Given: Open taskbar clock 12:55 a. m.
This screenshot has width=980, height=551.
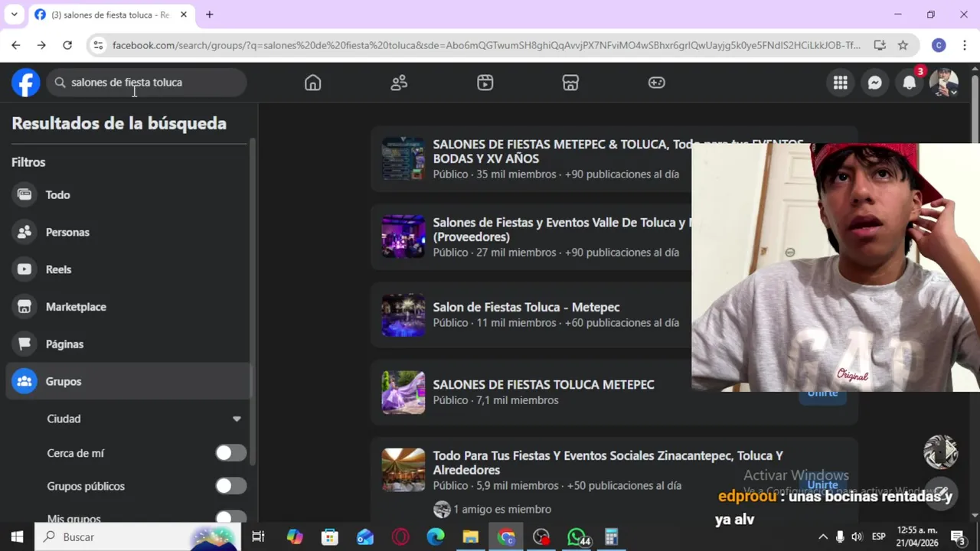Looking at the screenshot, I should pyautogui.click(x=916, y=536).
